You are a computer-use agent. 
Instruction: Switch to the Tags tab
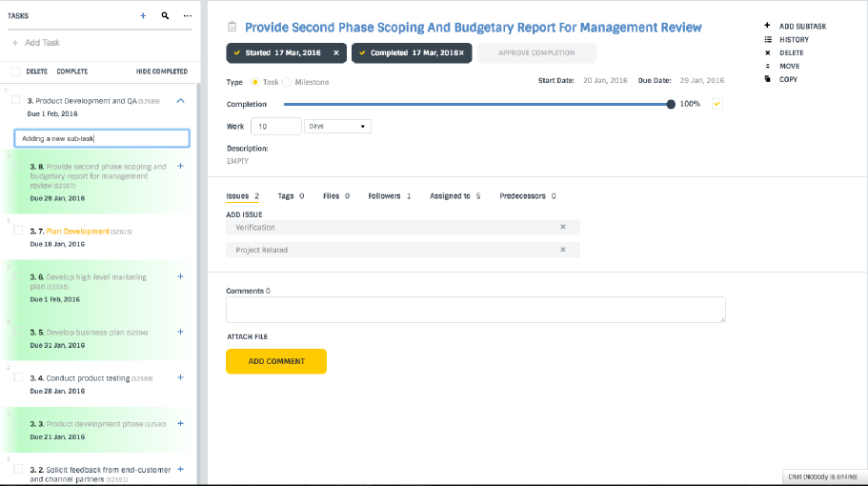291,196
